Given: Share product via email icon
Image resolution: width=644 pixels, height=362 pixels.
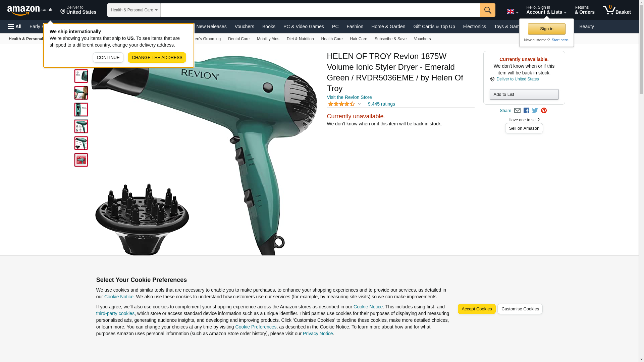Looking at the screenshot, I should [x=517, y=111].
